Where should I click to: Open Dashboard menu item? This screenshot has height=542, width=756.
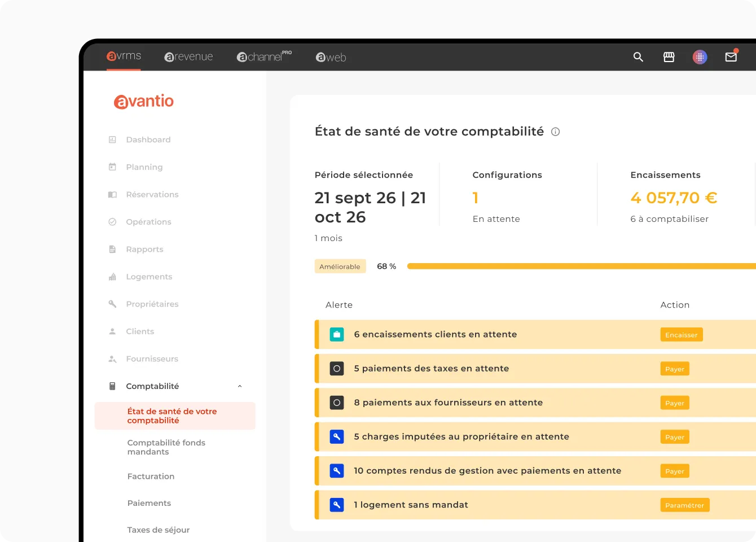point(148,139)
